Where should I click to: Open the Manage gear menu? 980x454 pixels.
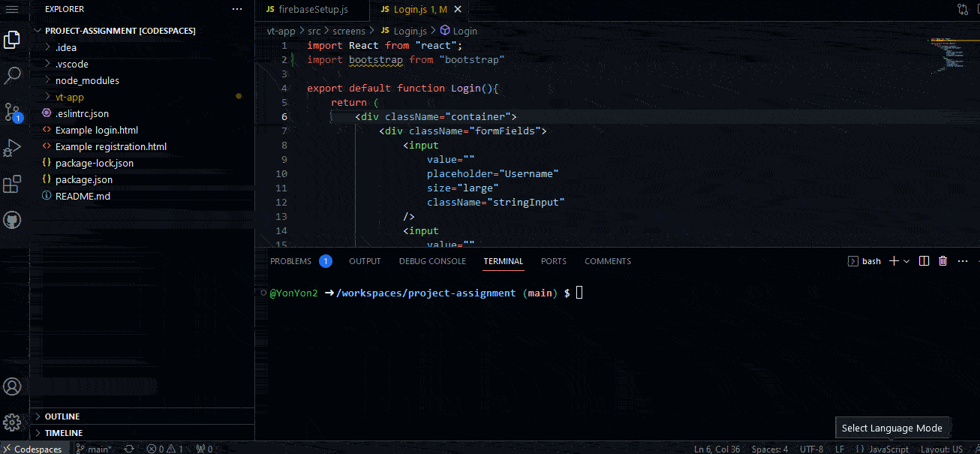point(12,422)
